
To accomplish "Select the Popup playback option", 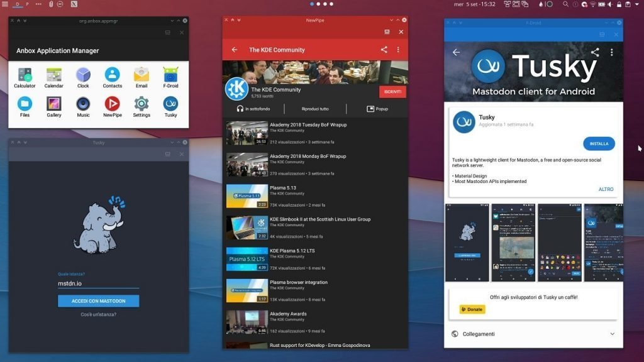I will (x=377, y=109).
